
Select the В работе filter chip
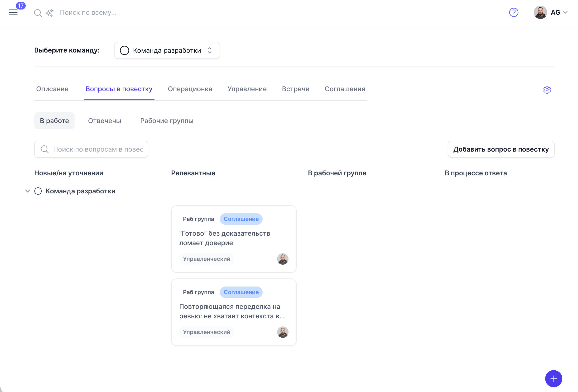54,120
